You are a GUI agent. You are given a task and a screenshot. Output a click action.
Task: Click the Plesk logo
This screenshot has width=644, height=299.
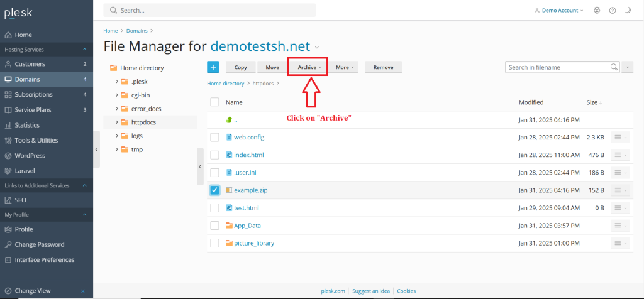coord(18,13)
